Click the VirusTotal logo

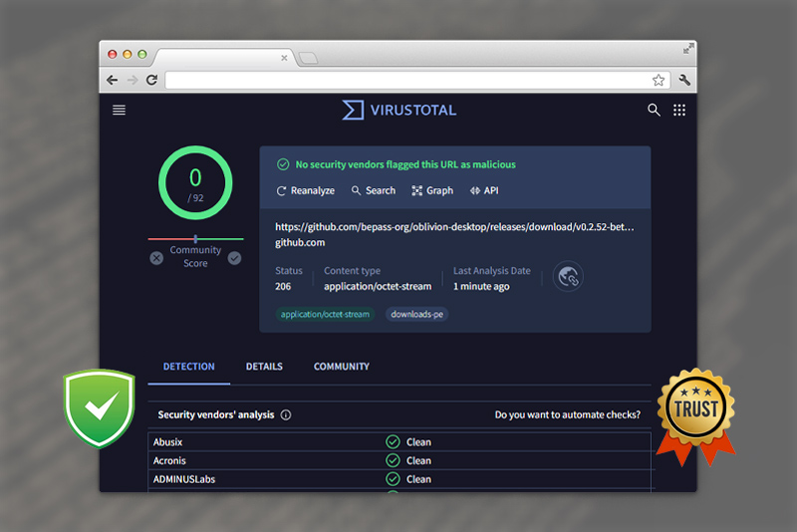tap(399, 110)
